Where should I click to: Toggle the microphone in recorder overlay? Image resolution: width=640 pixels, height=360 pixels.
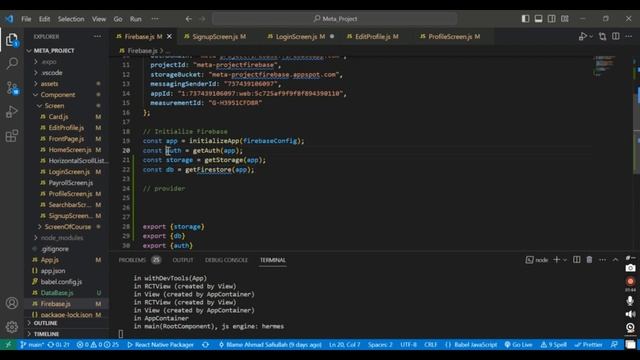[630, 301]
